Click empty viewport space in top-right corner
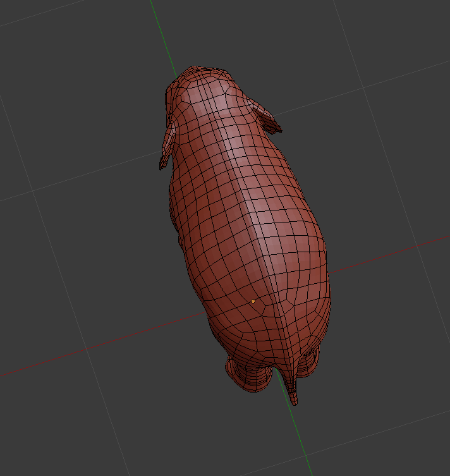The width and height of the screenshot is (450, 476). 404,38
